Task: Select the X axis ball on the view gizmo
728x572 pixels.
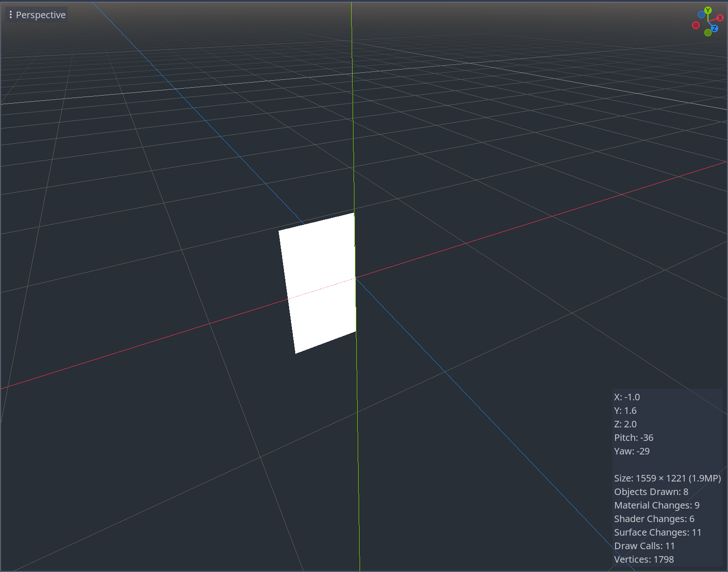Action: coord(720,18)
